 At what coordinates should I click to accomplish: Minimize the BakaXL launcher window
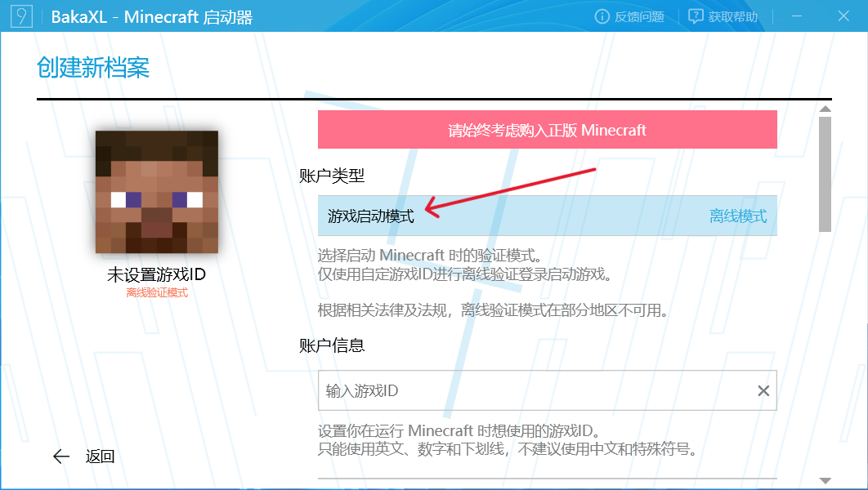[x=797, y=16]
